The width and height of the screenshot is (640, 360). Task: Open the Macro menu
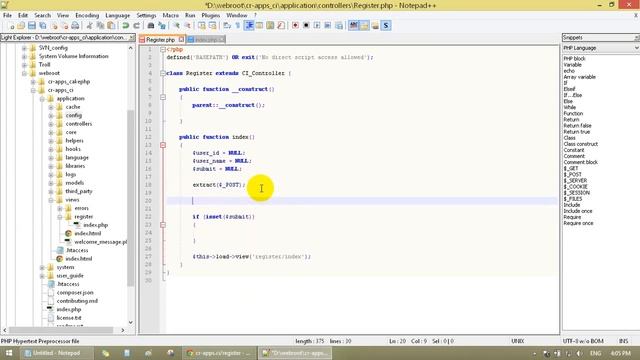tap(171, 16)
